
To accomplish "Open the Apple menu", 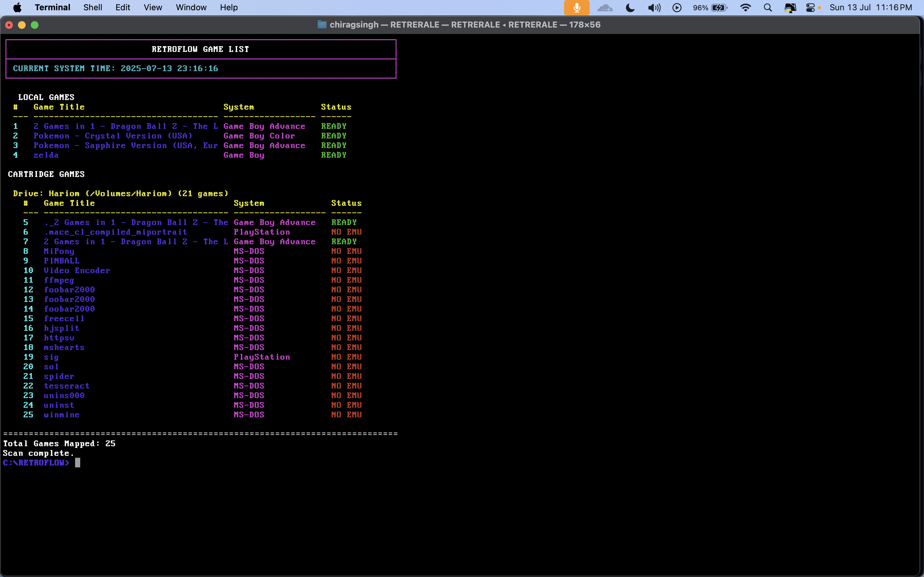I will [17, 8].
